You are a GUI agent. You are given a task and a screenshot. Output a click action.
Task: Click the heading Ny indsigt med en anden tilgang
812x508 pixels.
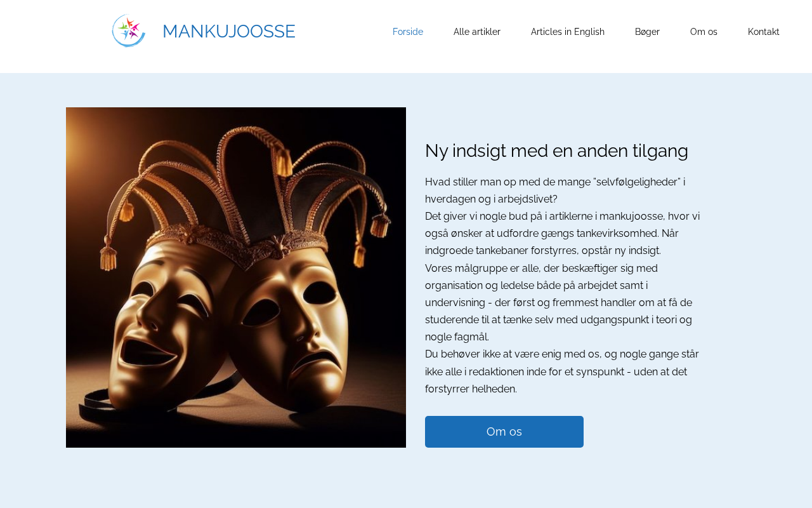[556, 150]
